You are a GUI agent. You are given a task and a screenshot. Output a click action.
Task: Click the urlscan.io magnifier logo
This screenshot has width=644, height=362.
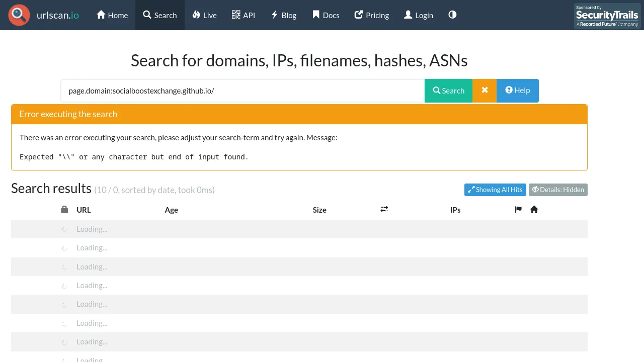19,15
